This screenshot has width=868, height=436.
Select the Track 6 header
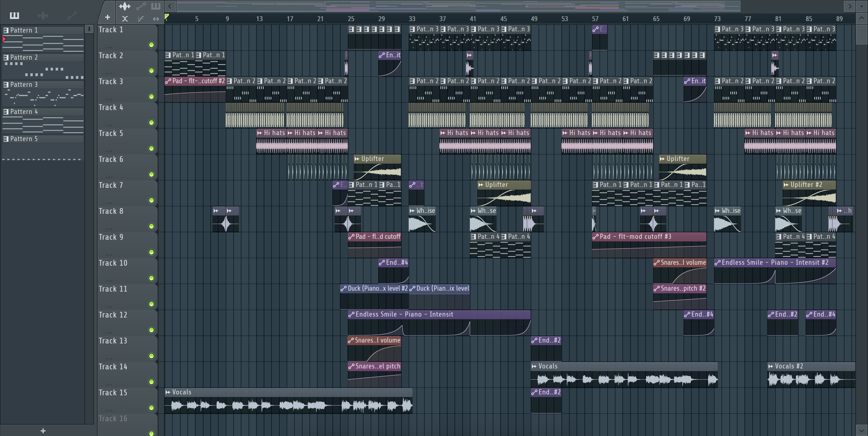(x=127, y=167)
